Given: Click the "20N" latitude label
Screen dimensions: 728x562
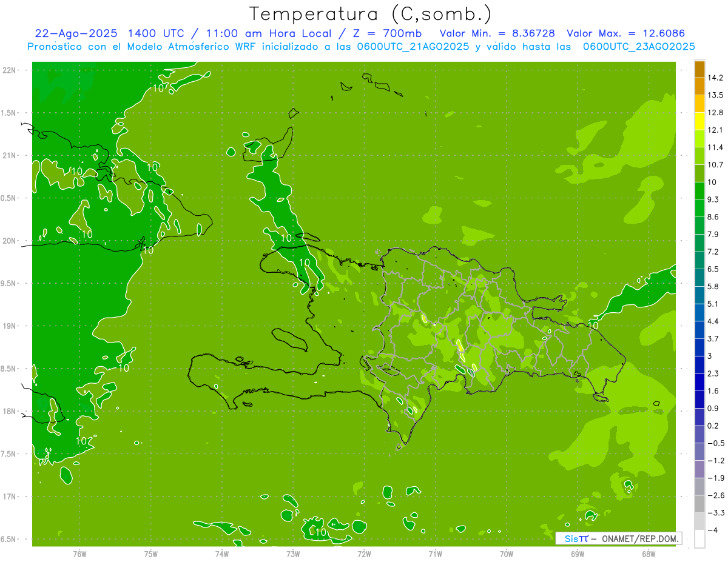Looking at the screenshot, I should [x=8, y=241].
